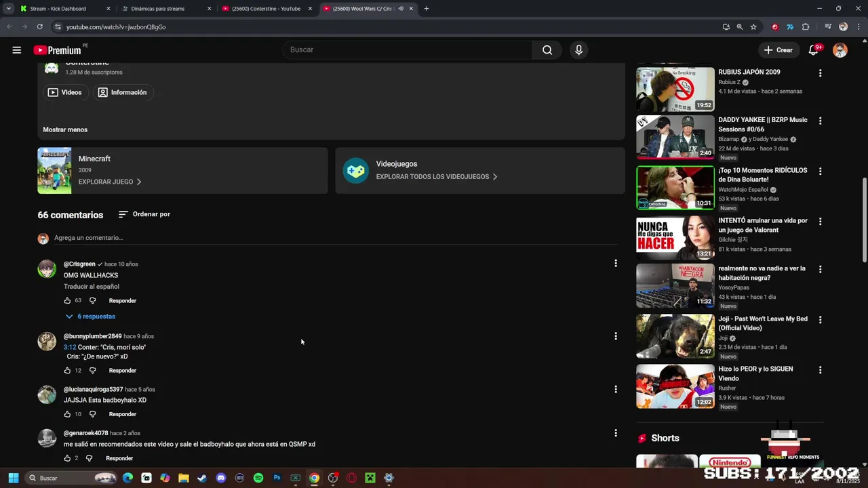868x488 pixels.
Task: Open the Minecraft game card thumbnail
Action: click(x=54, y=171)
